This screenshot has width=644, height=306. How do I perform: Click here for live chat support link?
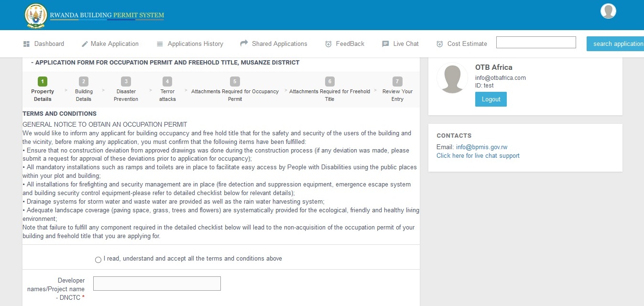478,156
